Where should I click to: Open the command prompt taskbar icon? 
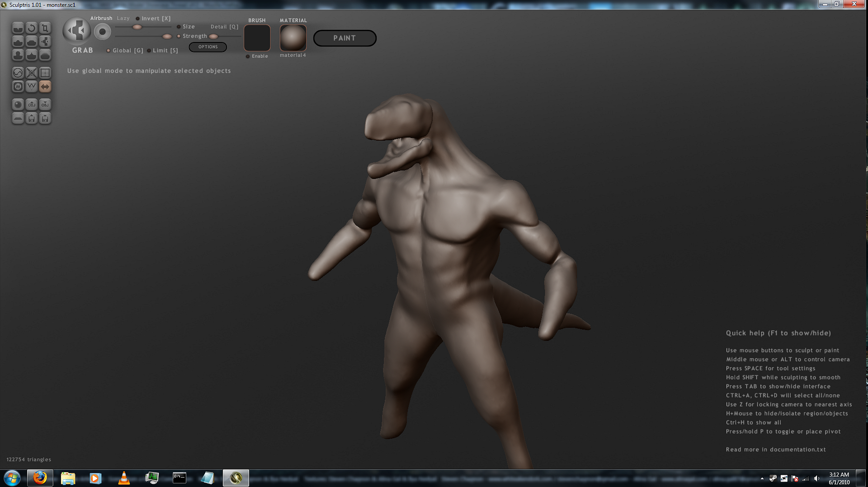pos(179,478)
